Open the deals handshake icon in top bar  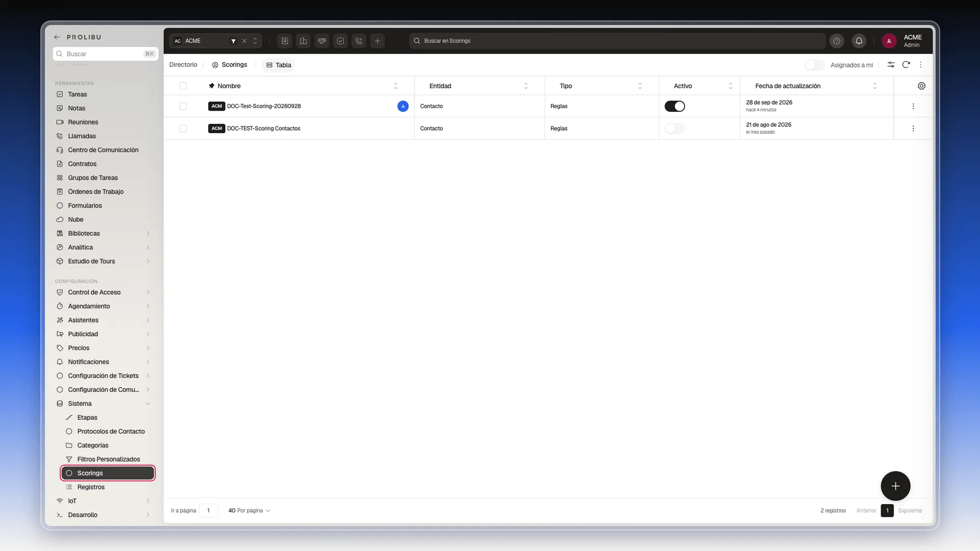pos(322,41)
